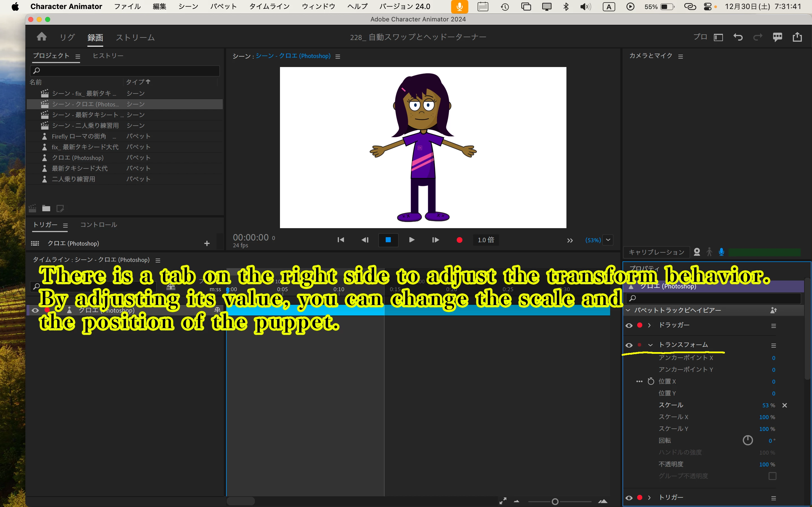This screenshot has height=507, width=812.
Task: Click the timeline zoom slider handle
Action: click(555, 502)
